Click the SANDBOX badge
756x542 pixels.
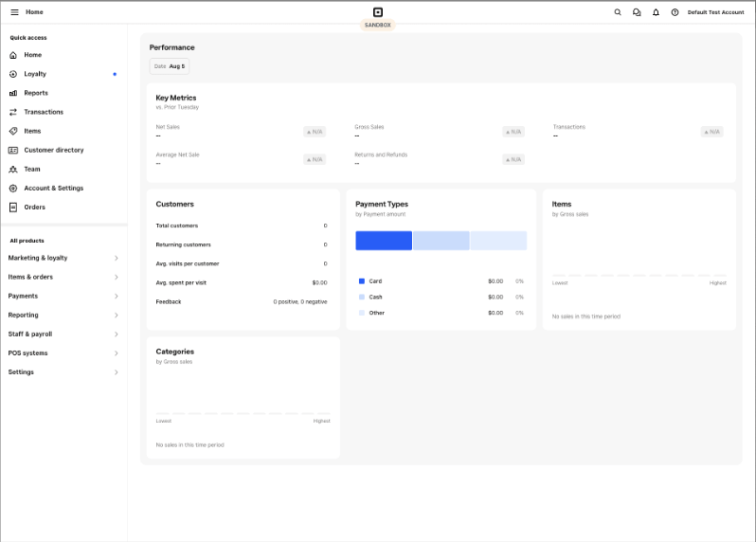pos(377,25)
